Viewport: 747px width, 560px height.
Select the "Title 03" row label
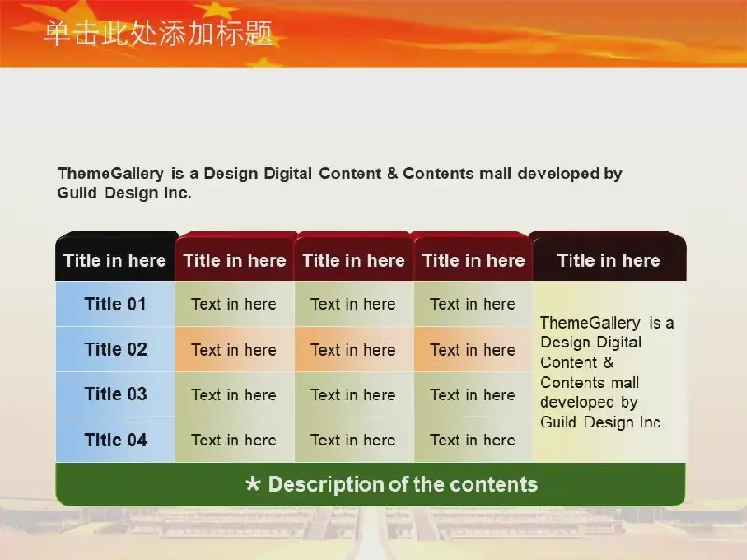(115, 394)
